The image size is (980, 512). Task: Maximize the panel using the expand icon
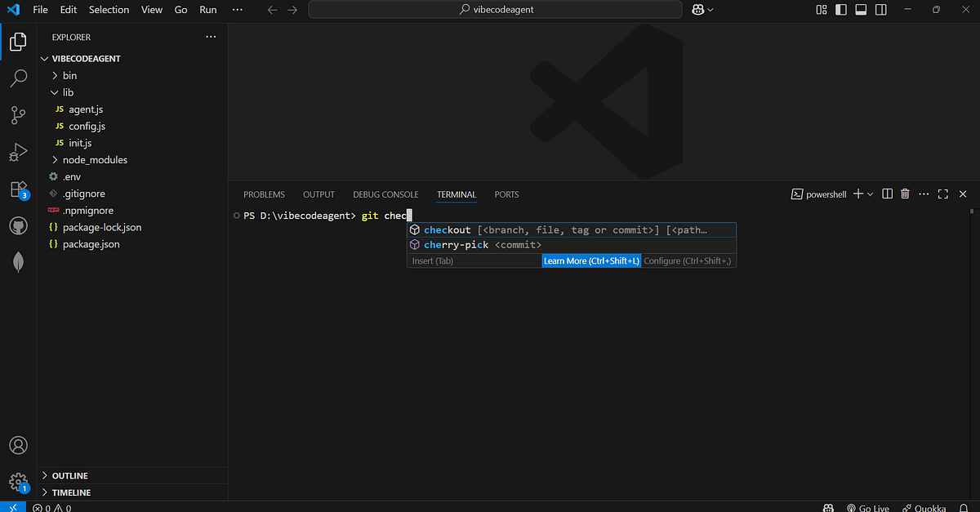pos(942,194)
